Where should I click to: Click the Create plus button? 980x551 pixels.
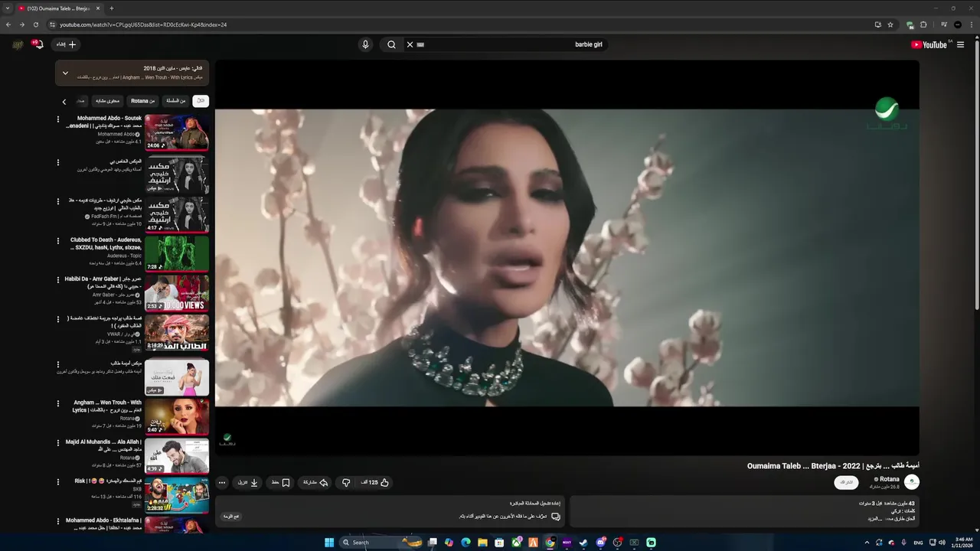[67, 44]
